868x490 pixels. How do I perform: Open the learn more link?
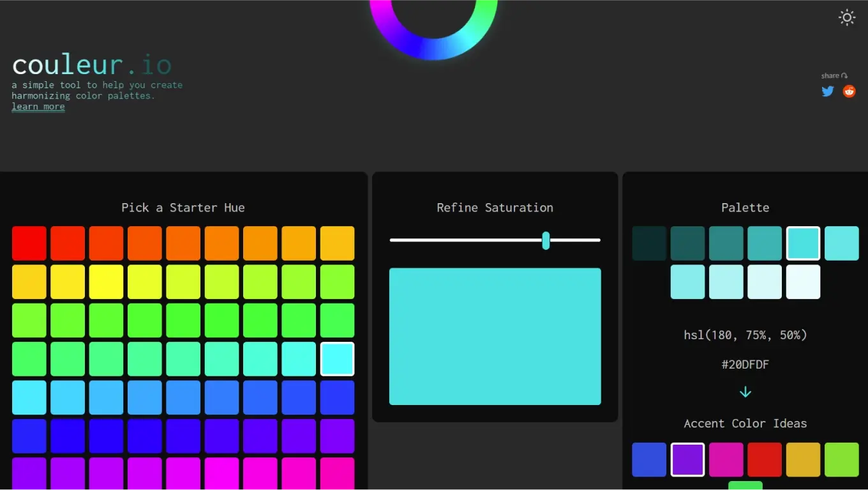coord(38,107)
